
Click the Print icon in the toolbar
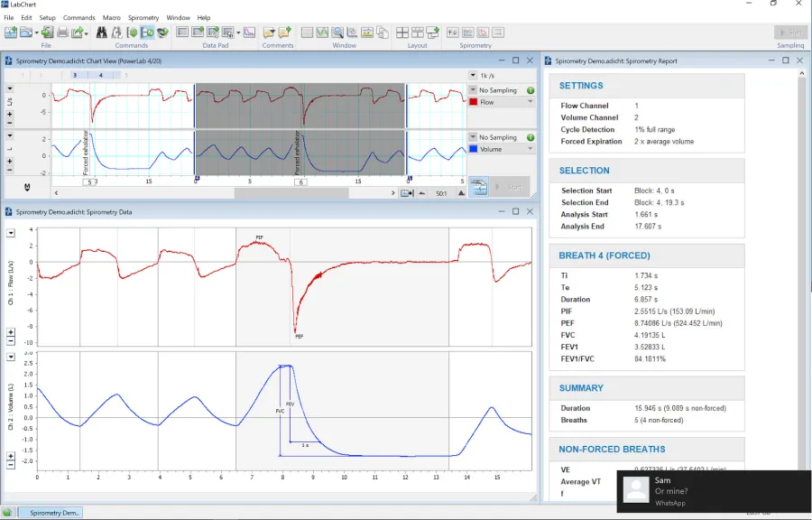tap(63, 32)
